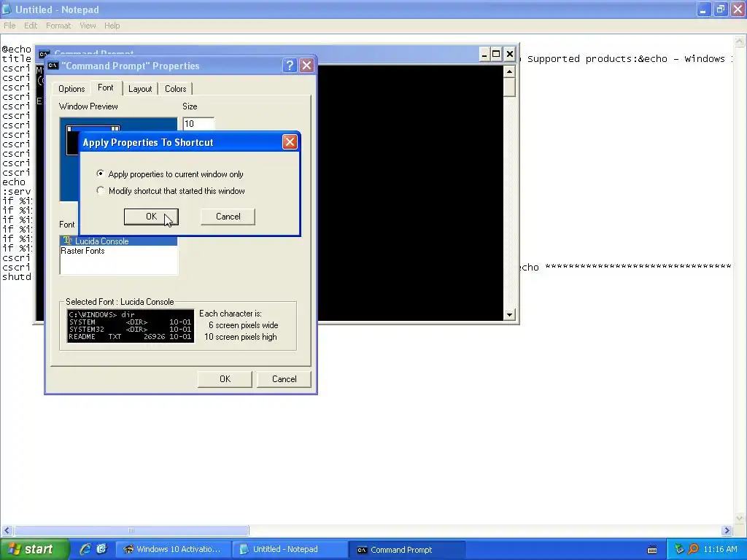Open the Windows Start menu
Viewport: 747px width, 560px height.
tap(34, 550)
